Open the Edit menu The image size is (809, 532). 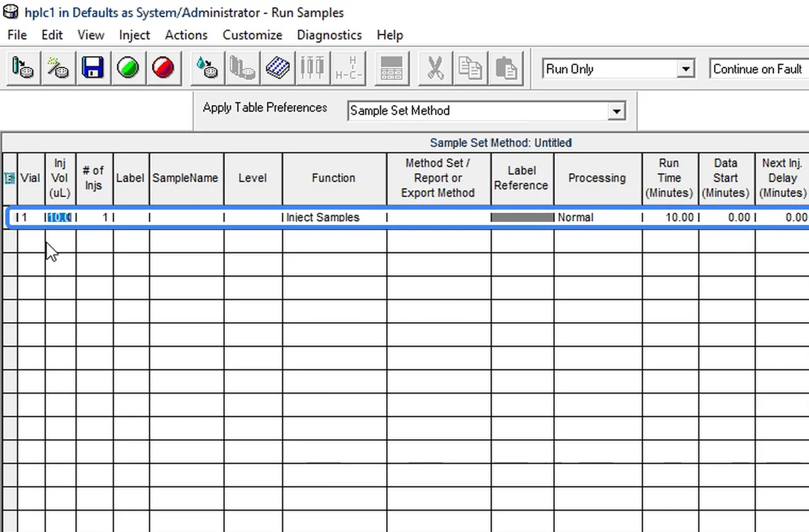pyautogui.click(x=52, y=35)
